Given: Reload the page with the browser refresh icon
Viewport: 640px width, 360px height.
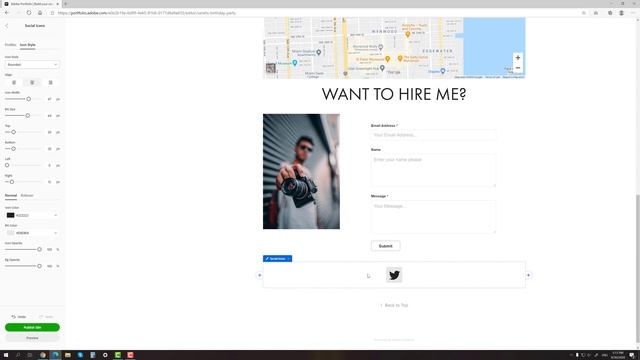Looking at the screenshot, I should click(x=29, y=13).
